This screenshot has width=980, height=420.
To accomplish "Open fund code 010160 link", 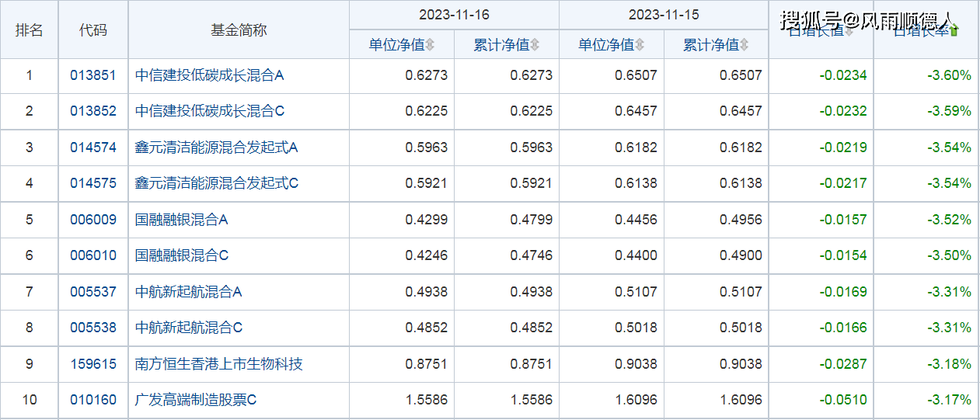I will pyautogui.click(x=93, y=400).
